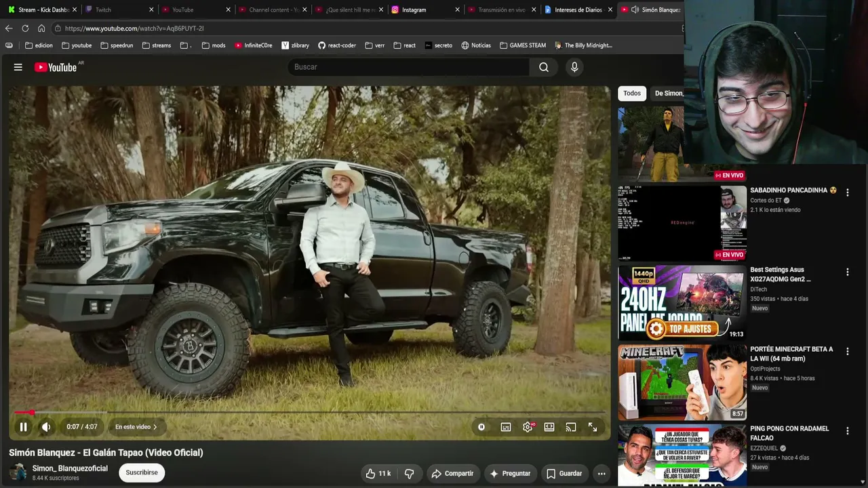This screenshot has width=868, height=488.
Task: Subscribe with the Suscribirse button
Action: pyautogui.click(x=142, y=472)
